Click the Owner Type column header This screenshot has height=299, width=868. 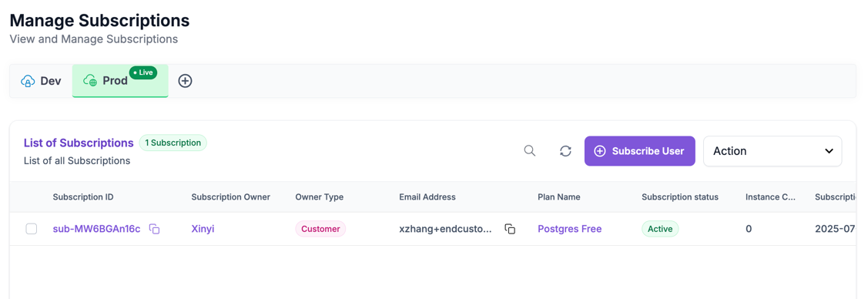pos(320,197)
